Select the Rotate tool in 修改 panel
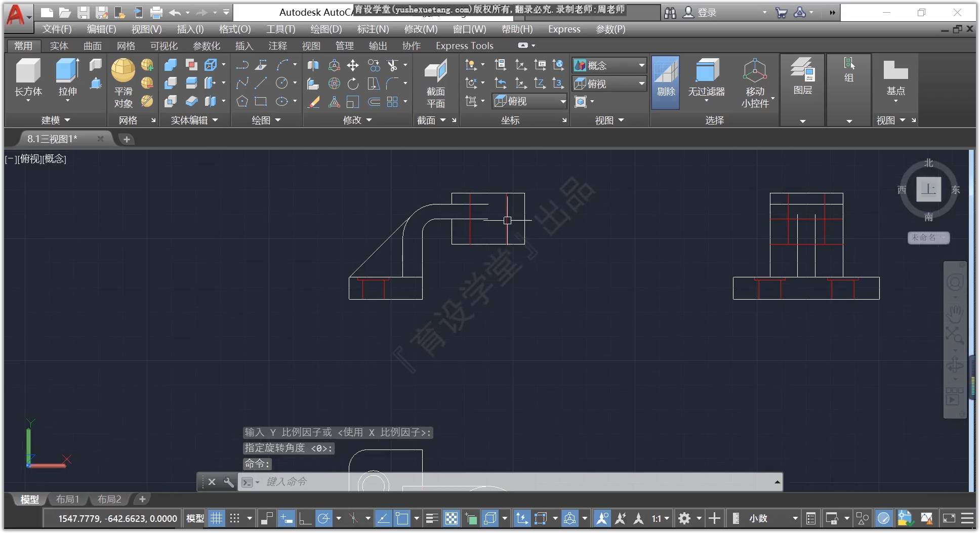 coord(353,83)
